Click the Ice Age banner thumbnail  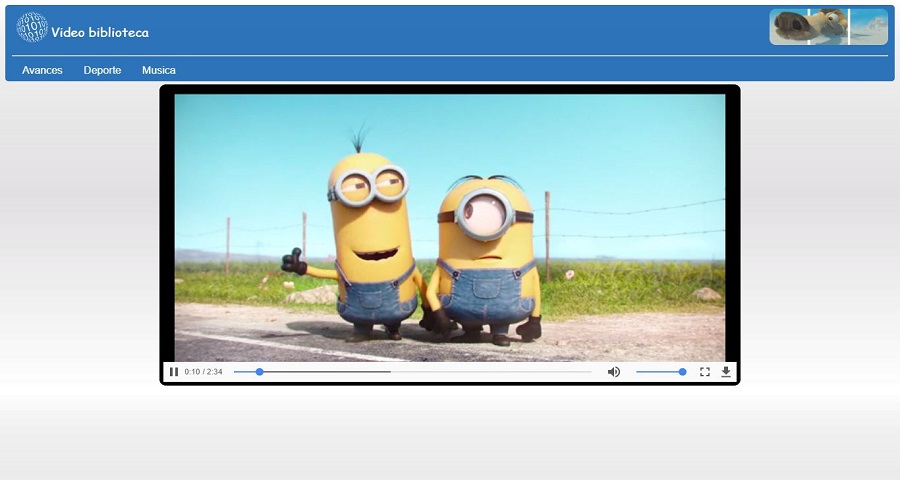tap(828, 27)
